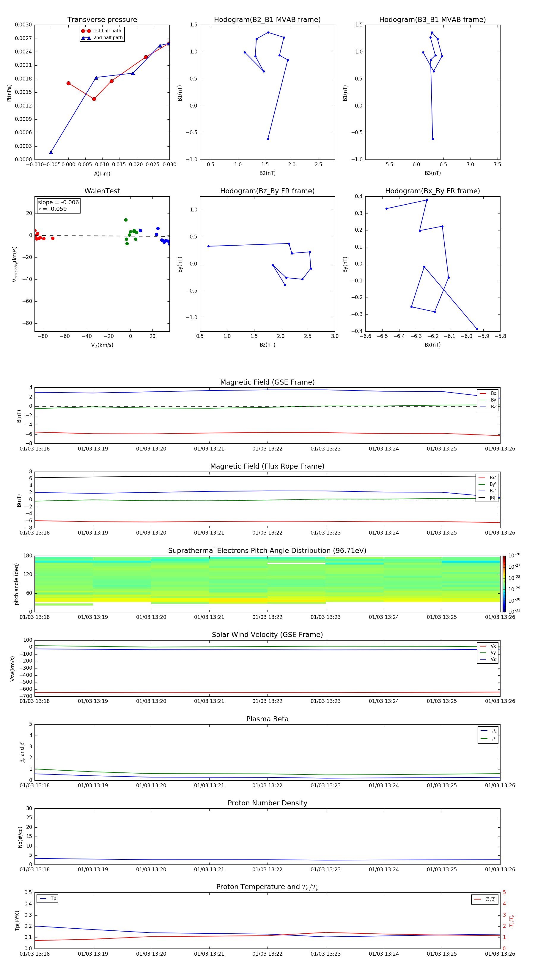Screen dimensions: 535x980
Task: Click the bottom point of B2_B1 hodogram
Action: [x=268, y=139]
